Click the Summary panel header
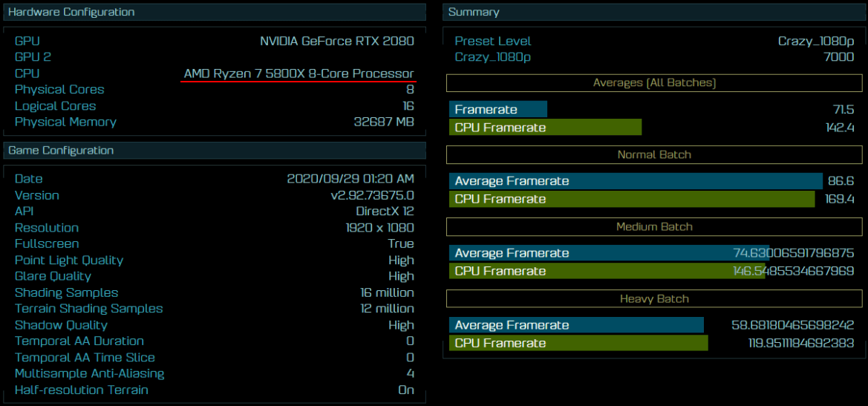Viewport: 868px width, 406px height. pos(474,12)
